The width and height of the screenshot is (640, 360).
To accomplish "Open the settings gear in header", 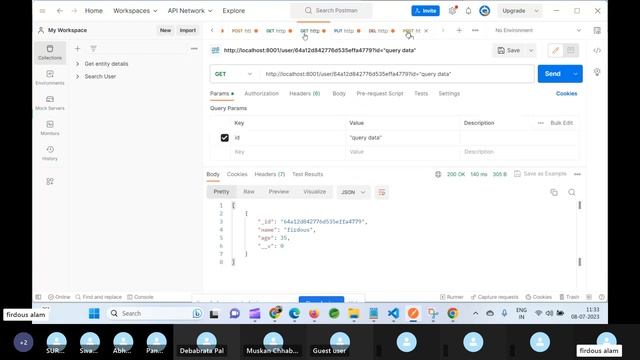I will tap(452, 11).
